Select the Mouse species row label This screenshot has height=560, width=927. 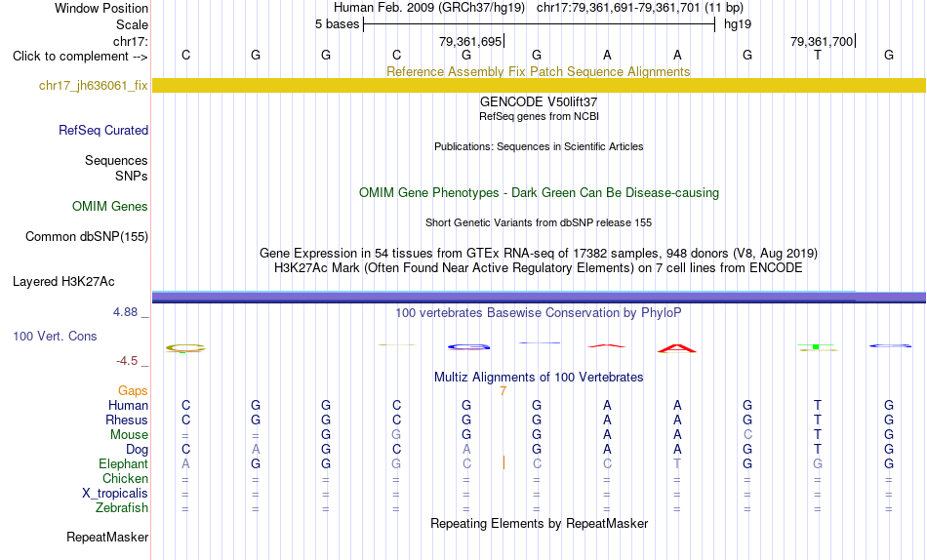point(129,435)
